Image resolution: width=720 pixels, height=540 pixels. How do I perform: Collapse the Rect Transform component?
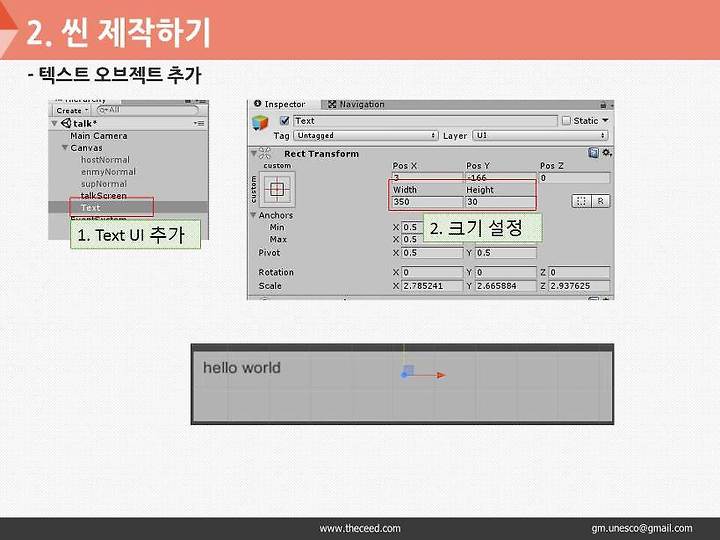click(x=254, y=153)
